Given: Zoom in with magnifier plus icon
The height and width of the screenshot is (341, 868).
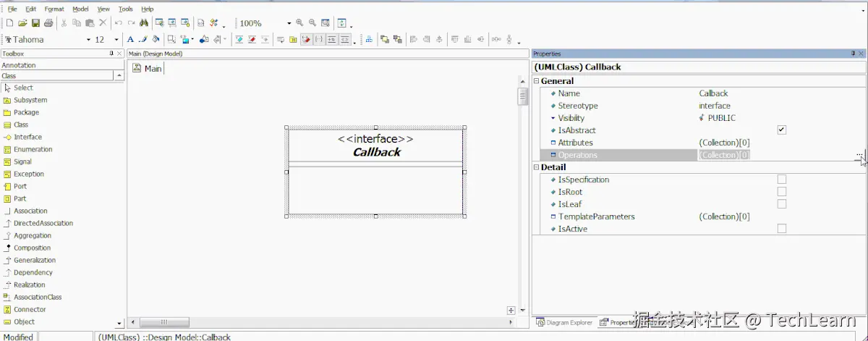Looking at the screenshot, I should (299, 23).
